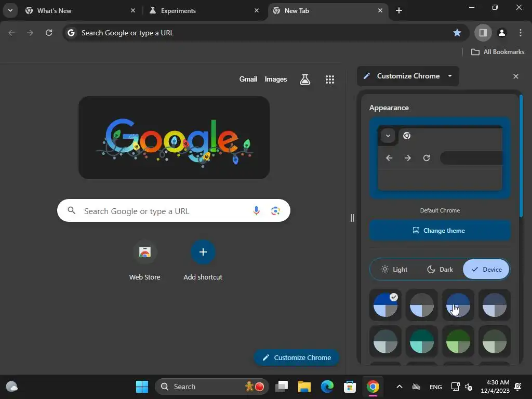Open the Google apps grid
This screenshot has height=399, width=532.
(330, 79)
